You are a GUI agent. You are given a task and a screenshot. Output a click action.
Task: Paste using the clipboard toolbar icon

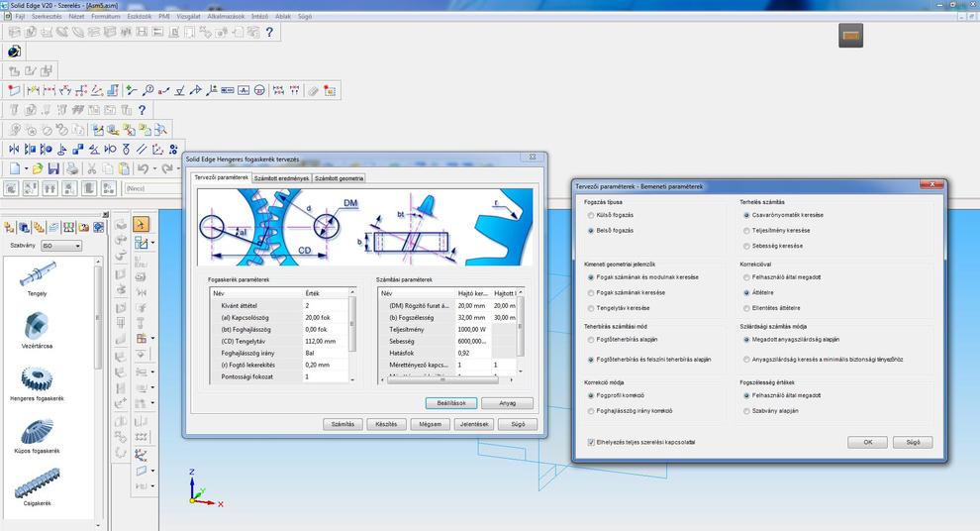tap(124, 168)
